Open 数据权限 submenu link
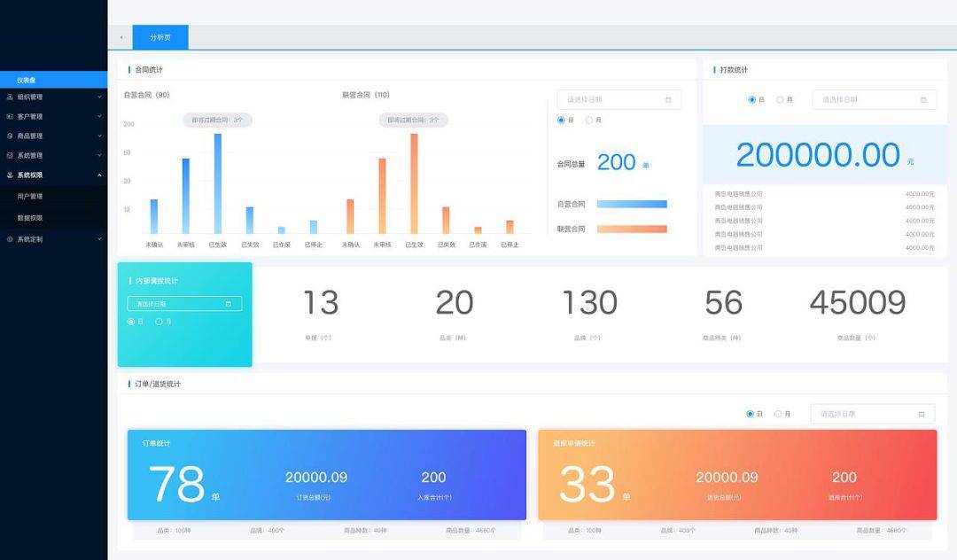The width and height of the screenshot is (957, 560). (x=30, y=217)
